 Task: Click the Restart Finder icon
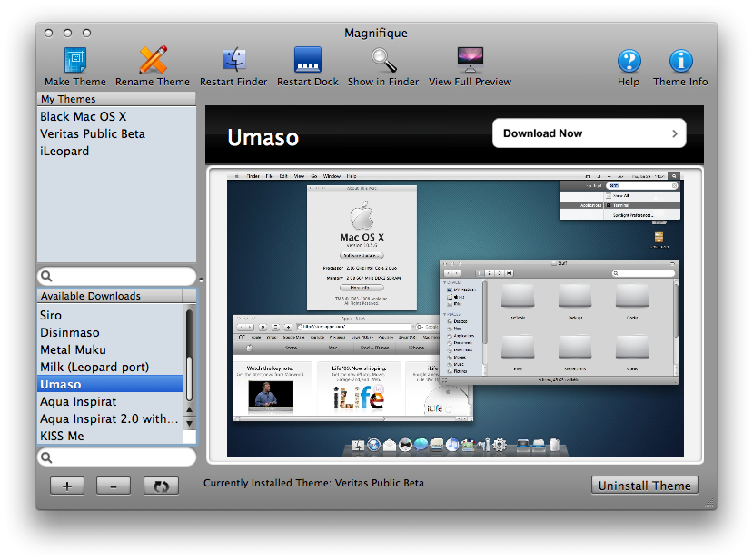pos(233,60)
